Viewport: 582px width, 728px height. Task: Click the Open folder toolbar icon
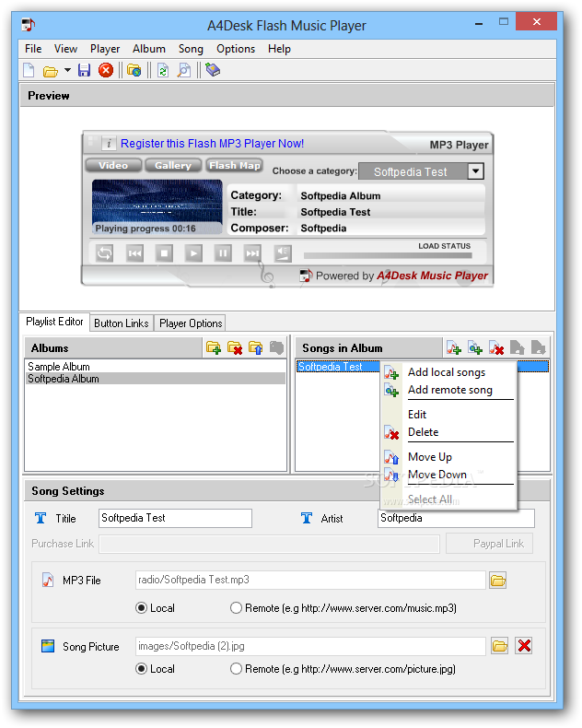click(50, 71)
